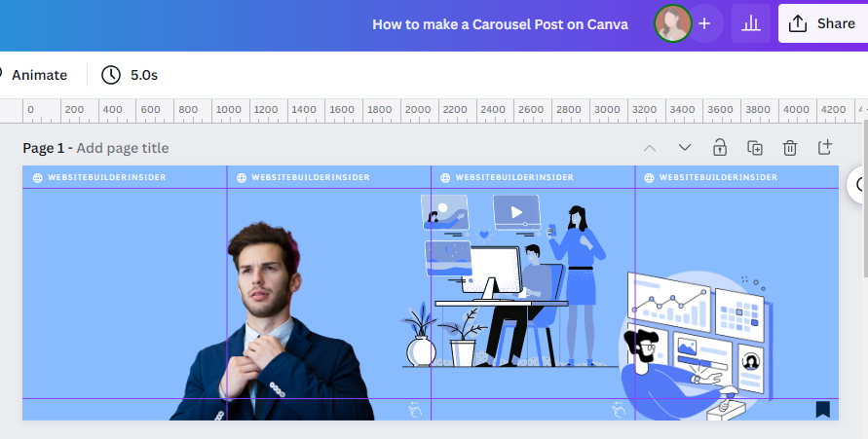Click the clock timing icon
Viewport: 868px width, 439px height.
point(111,75)
